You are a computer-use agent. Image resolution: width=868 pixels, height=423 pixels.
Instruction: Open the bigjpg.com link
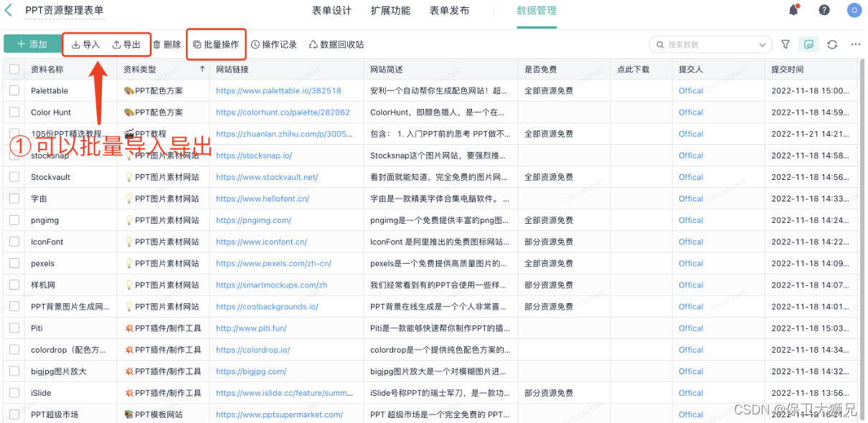click(251, 371)
